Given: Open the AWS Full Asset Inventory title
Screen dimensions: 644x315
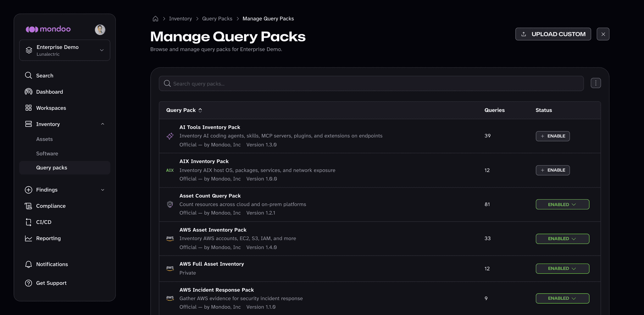Looking at the screenshot, I should pos(212,264).
